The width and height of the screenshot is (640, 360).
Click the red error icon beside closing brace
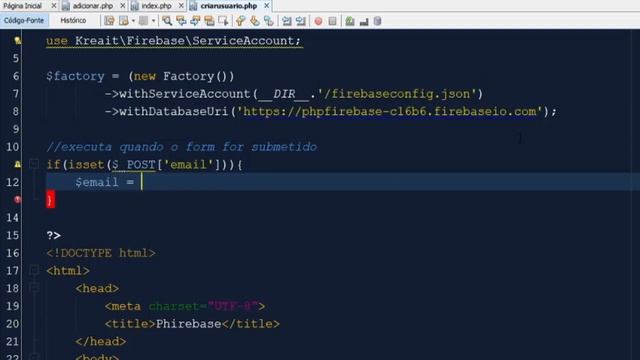17,200
